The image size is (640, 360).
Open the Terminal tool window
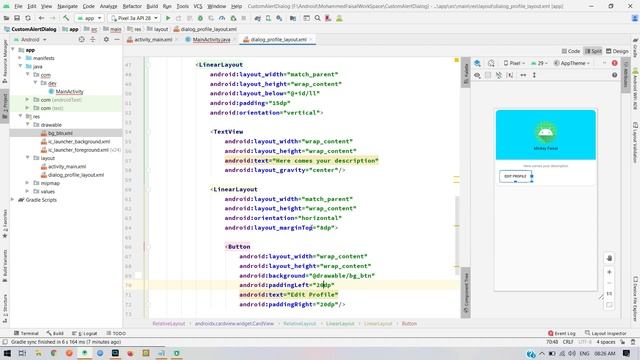click(26, 333)
